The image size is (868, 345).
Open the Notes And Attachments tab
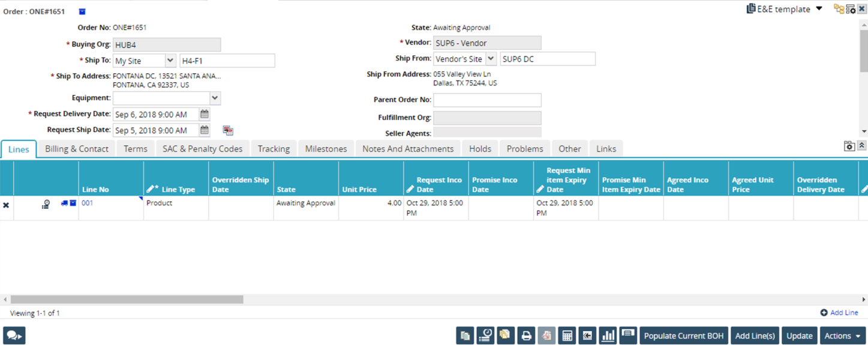[408, 149]
